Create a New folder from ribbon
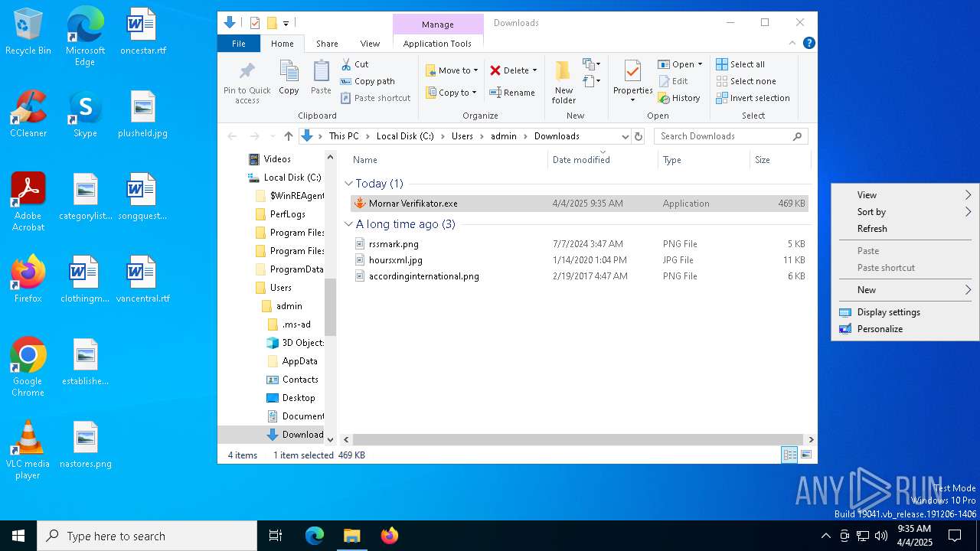The image size is (980, 551). coord(563,82)
